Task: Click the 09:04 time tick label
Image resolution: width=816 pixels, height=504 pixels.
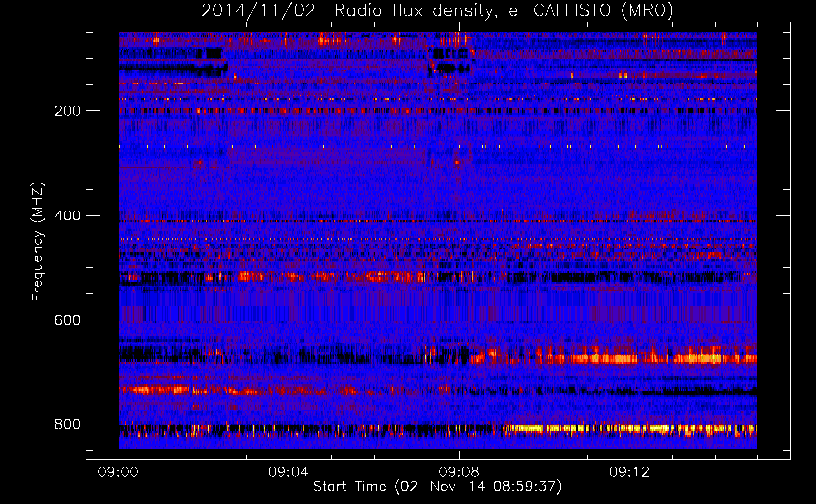Action: [x=288, y=472]
